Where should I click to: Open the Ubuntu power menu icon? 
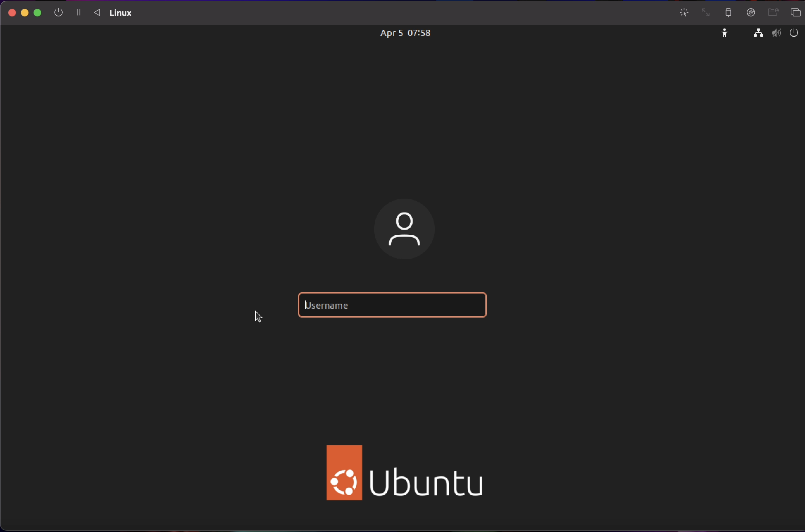tap(794, 33)
